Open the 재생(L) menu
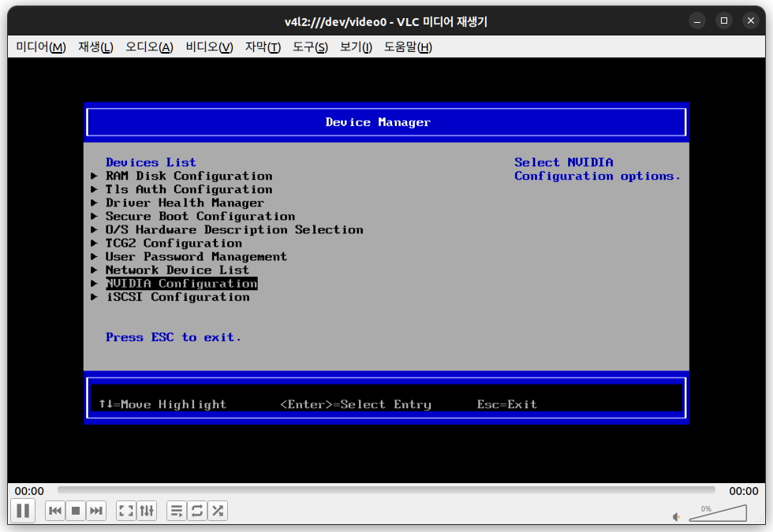Screen dimensions: 773x532 95,47
